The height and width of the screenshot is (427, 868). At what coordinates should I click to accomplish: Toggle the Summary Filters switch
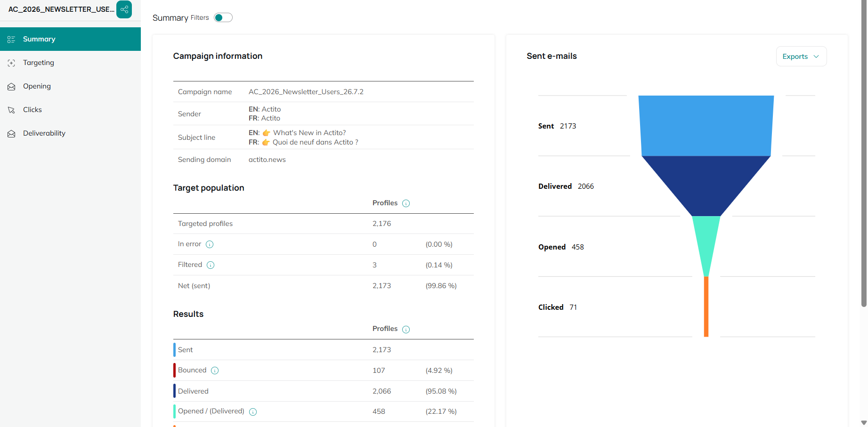point(223,17)
